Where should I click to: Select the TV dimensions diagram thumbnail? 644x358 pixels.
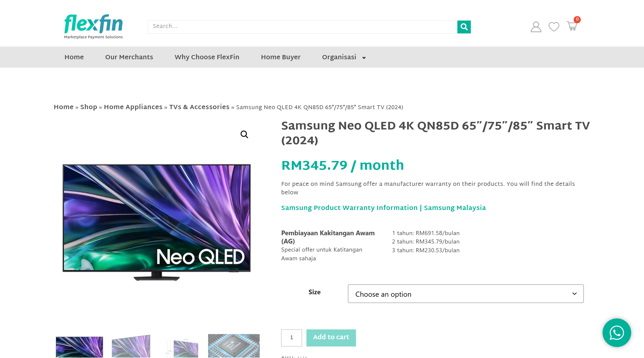click(x=182, y=347)
